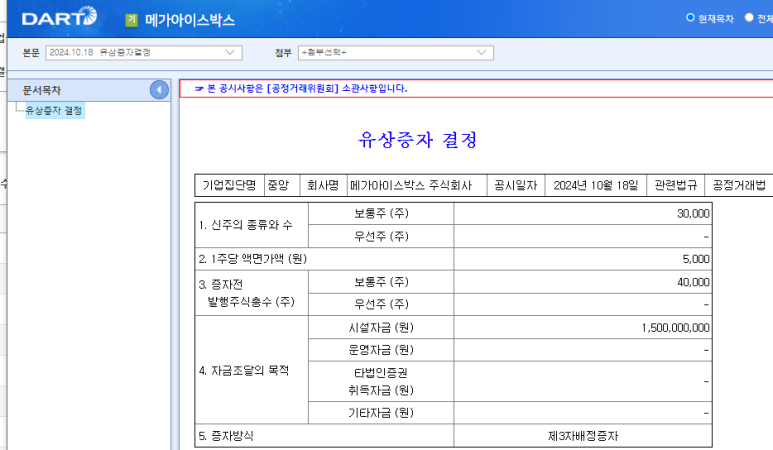Click the 유상증자 결정 document heading
This screenshot has width=773, height=450.
[x=418, y=140]
